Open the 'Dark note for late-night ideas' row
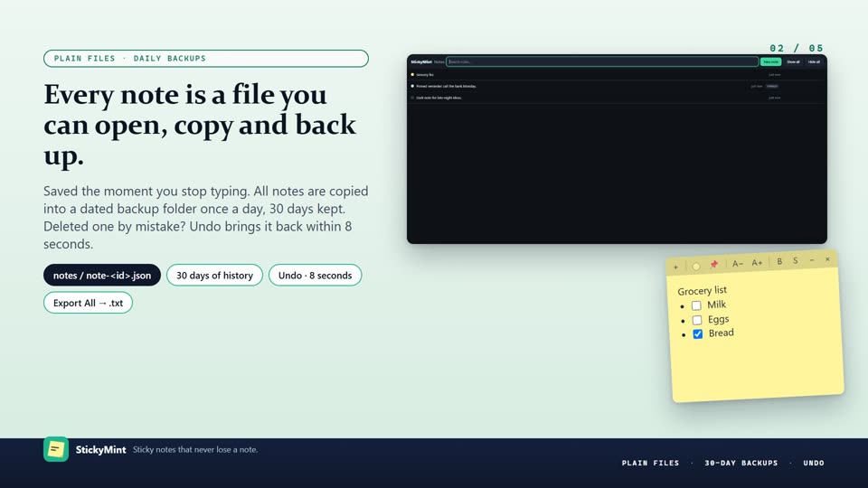Image resolution: width=868 pixels, height=488 pixels. pos(617,98)
